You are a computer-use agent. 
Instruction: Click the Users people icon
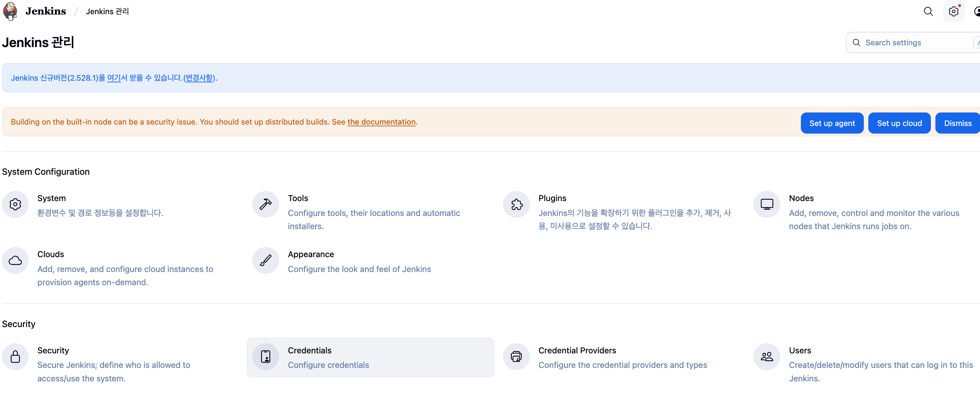click(x=767, y=357)
